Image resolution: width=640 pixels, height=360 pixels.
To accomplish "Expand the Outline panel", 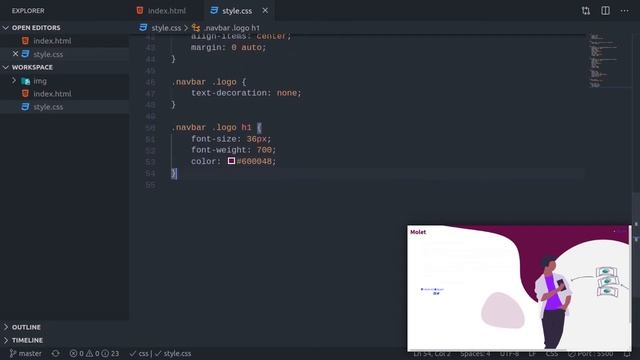I will pos(6,327).
